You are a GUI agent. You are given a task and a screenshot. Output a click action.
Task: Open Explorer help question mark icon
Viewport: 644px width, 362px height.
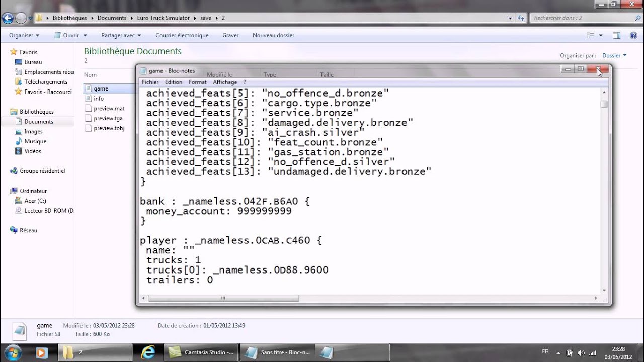(x=633, y=35)
